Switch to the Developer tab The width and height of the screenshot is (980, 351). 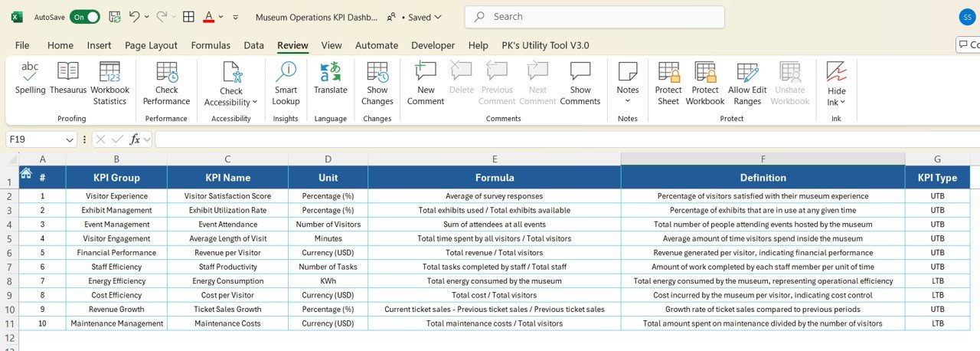point(433,45)
